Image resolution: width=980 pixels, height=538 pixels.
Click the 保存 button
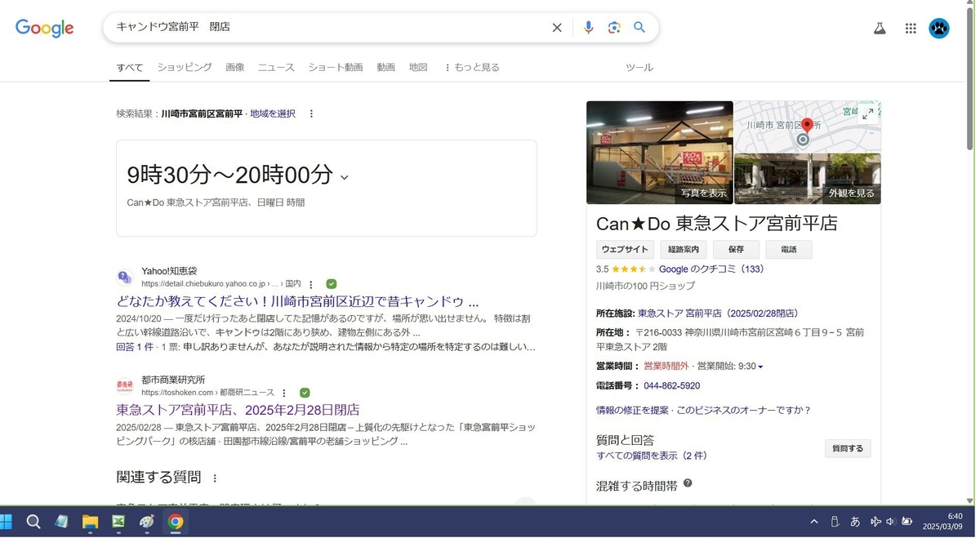(x=736, y=250)
